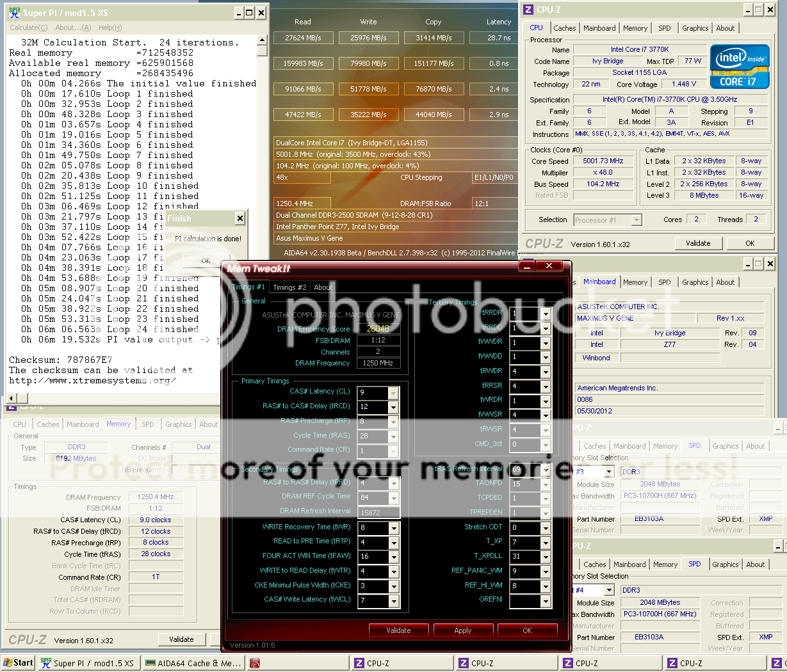Viewport: 787px width, 672px height.
Task: Open the Command Rate (CR) dropdown
Action: (x=393, y=451)
